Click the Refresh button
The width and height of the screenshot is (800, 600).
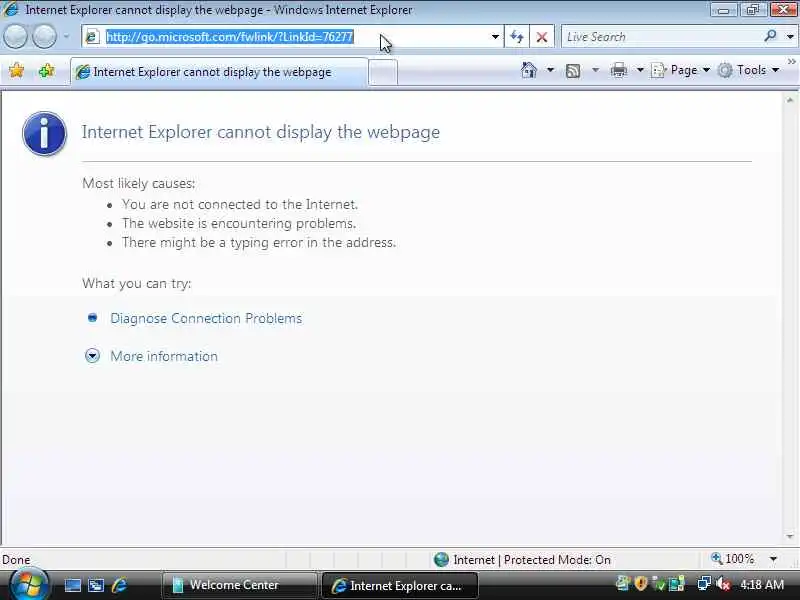[x=517, y=37]
